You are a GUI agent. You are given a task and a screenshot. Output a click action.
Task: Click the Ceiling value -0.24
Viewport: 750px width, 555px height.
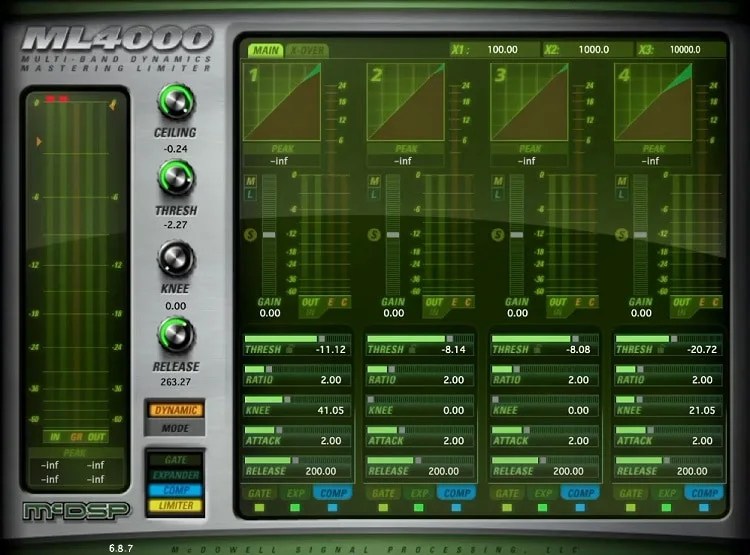pyautogui.click(x=176, y=149)
